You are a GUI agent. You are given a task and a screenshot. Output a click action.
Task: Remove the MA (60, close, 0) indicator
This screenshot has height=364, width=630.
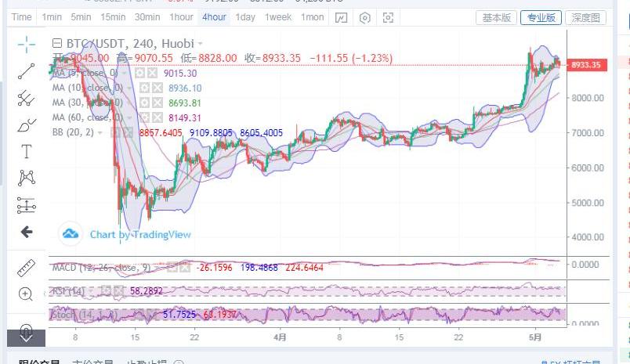157,117
